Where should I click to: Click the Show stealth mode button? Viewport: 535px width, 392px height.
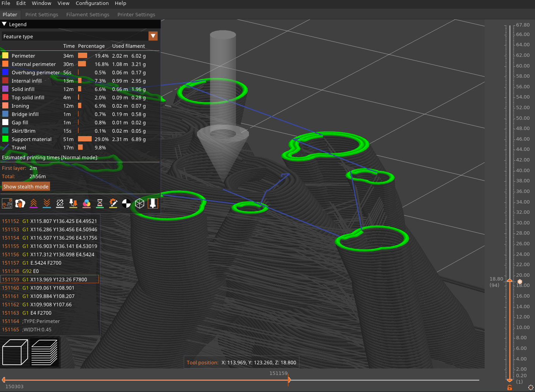tap(26, 186)
